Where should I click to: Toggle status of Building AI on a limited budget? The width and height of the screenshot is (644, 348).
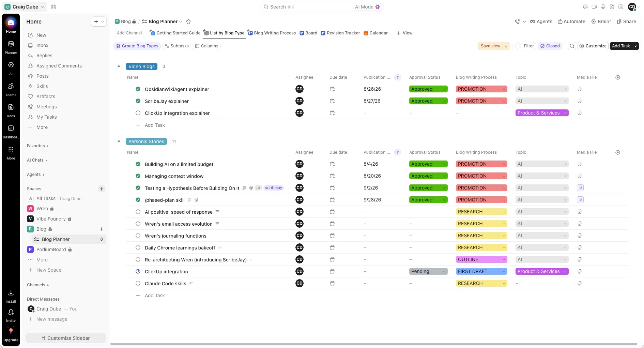coord(138,164)
